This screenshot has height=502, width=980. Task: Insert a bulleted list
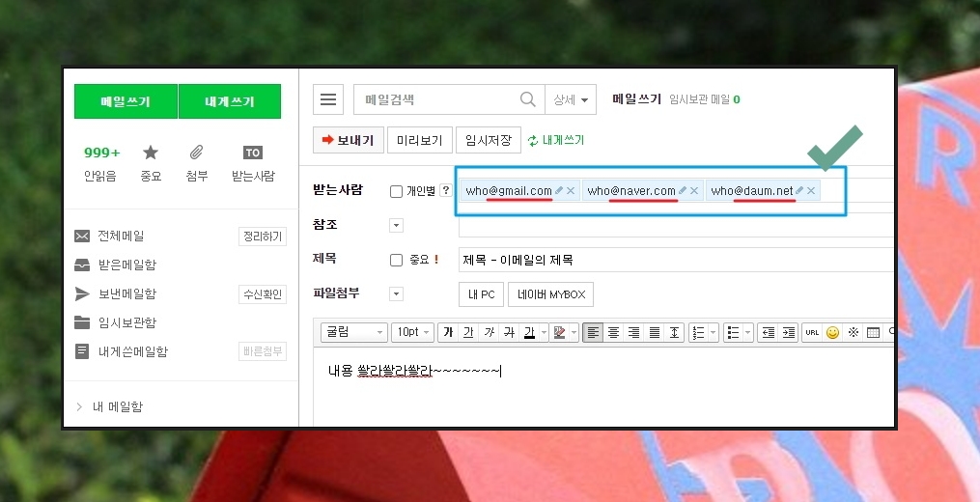pyautogui.click(x=734, y=333)
